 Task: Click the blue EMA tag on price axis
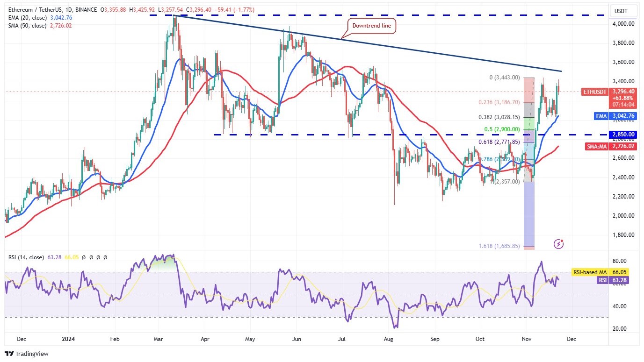pyautogui.click(x=601, y=116)
